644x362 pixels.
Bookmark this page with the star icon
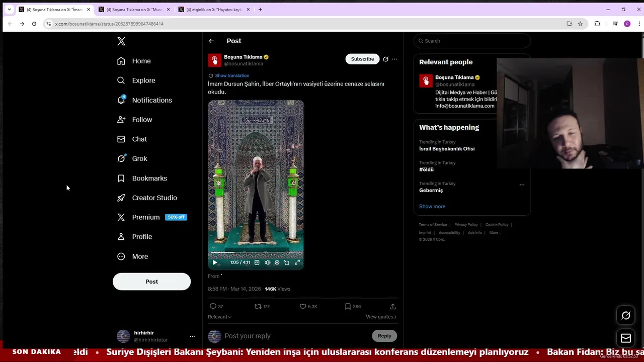(580, 24)
